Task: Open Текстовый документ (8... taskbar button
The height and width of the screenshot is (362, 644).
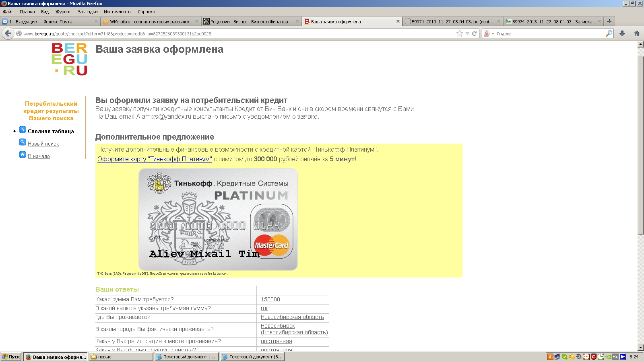Action: point(252,357)
